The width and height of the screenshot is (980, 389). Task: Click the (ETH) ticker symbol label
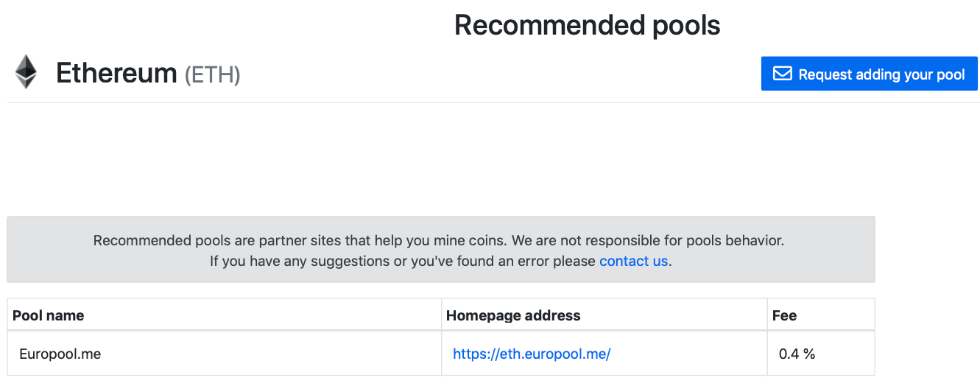tap(212, 75)
